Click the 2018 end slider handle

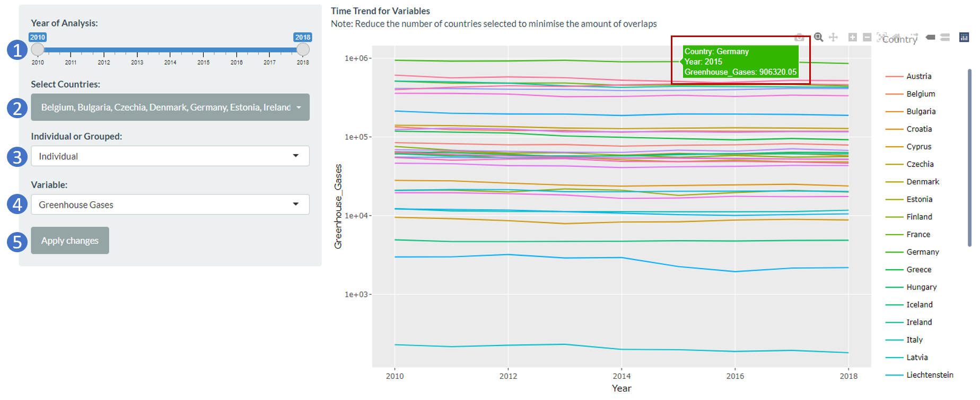click(303, 49)
